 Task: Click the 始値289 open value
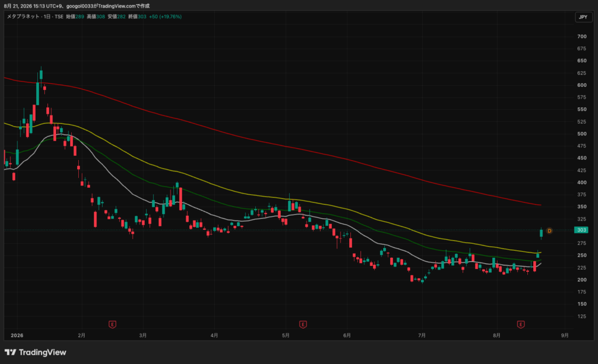(x=75, y=17)
